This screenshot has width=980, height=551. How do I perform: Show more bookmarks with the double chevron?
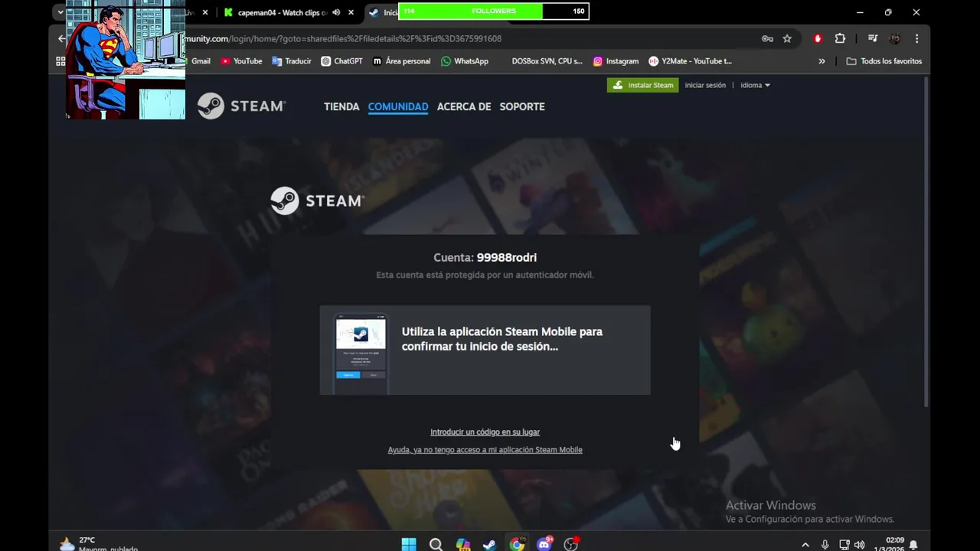(822, 61)
